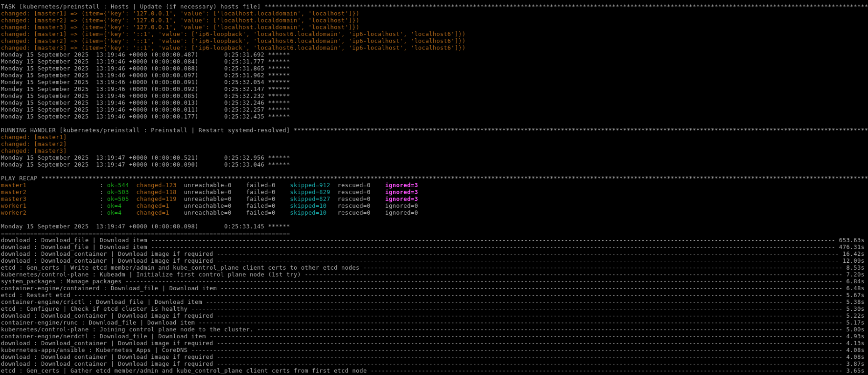
Task: Click the 'container-engine/runc' download line
Action: pyautogui.click(x=432, y=323)
